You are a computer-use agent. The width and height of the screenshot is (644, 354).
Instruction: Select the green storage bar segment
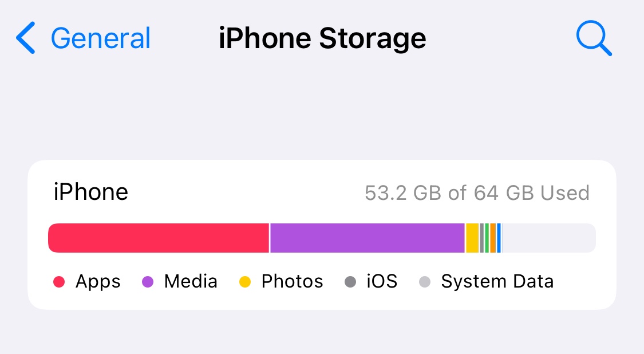pos(487,238)
